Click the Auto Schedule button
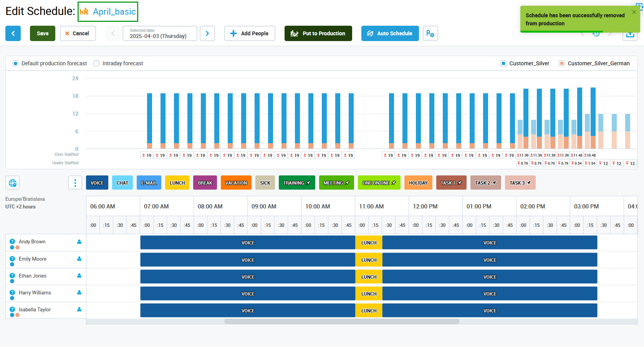The image size is (644, 347). (x=390, y=33)
